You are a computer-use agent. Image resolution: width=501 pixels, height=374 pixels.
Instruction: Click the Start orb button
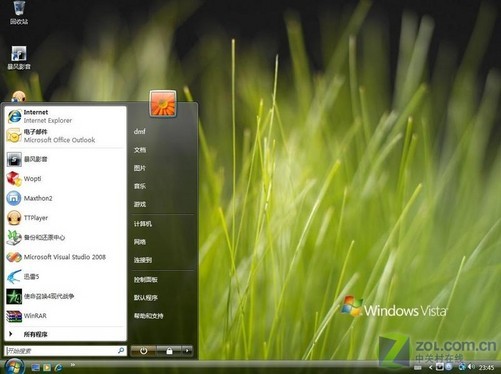coord(14,367)
